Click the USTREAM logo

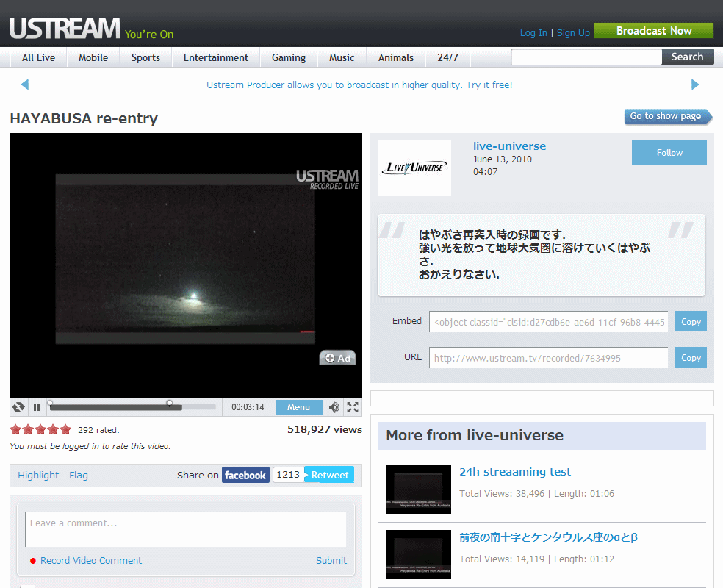(x=65, y=29)
